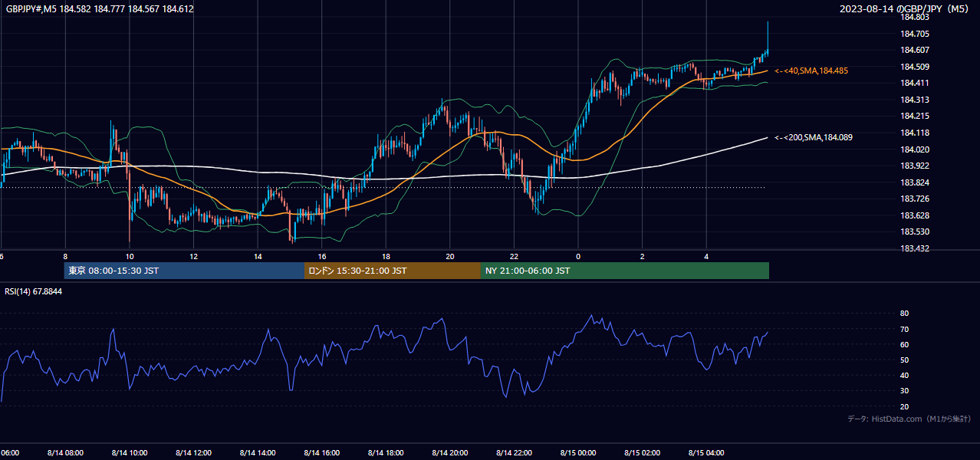Click price axis value 183.628

click(x=916, y=215)
